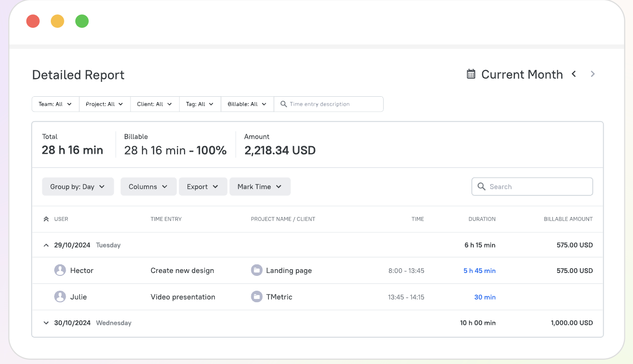Click the TMetric project name
This screenshot has width=633, height=364.
[279, 297]
